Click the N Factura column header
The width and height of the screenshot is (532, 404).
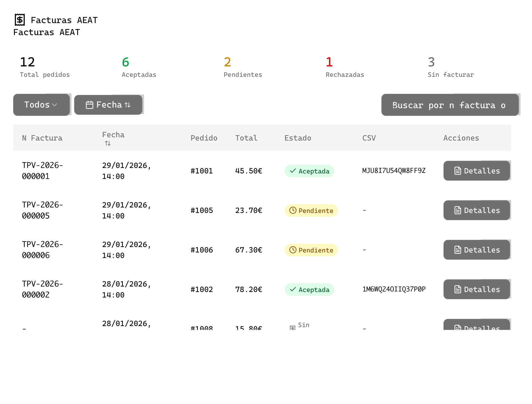click(42, 138)
